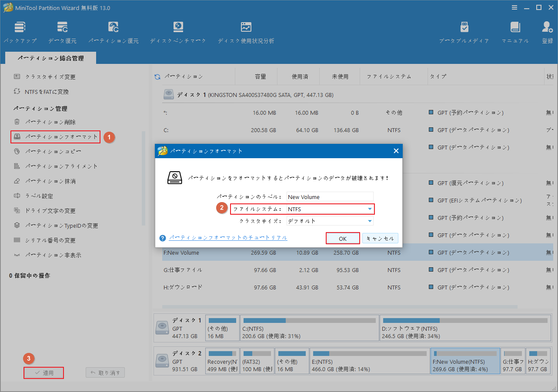The width and height of the screenshot is (558, 392).
Task: Confirm the format with OK
Action: [343, 238]
